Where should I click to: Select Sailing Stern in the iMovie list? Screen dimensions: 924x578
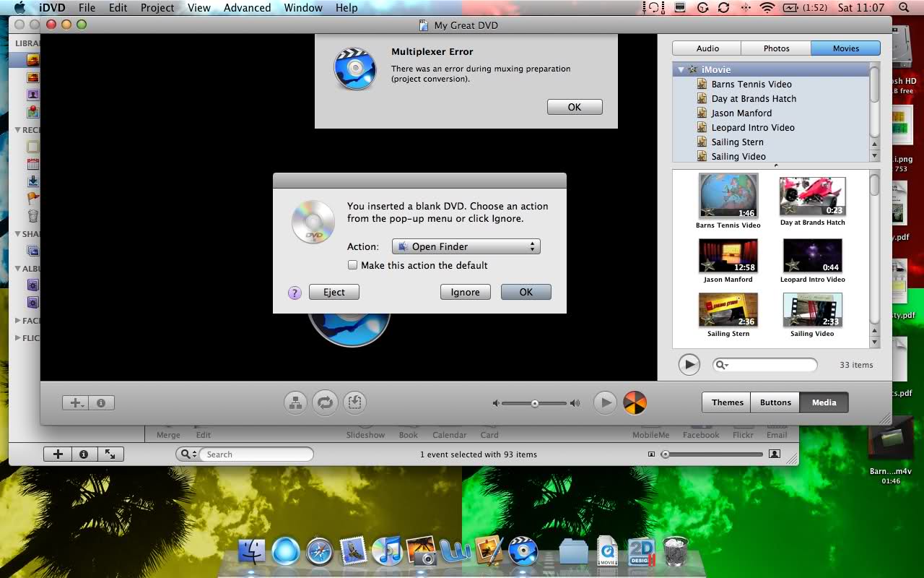pos(737,142)
